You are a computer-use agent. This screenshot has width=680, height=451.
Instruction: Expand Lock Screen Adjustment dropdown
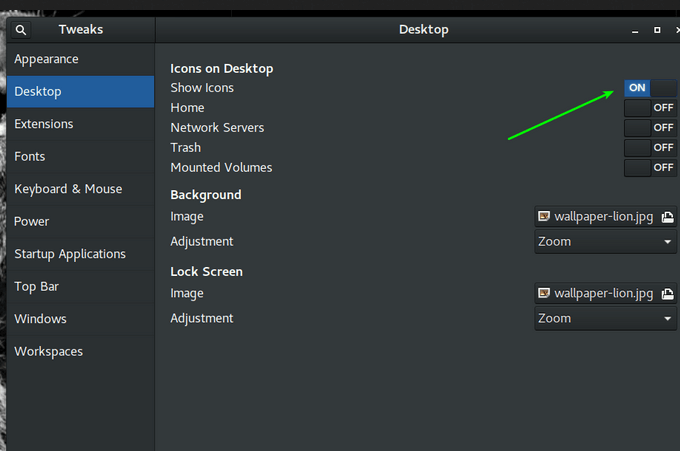pyautogui.click(x=606, y=319)
